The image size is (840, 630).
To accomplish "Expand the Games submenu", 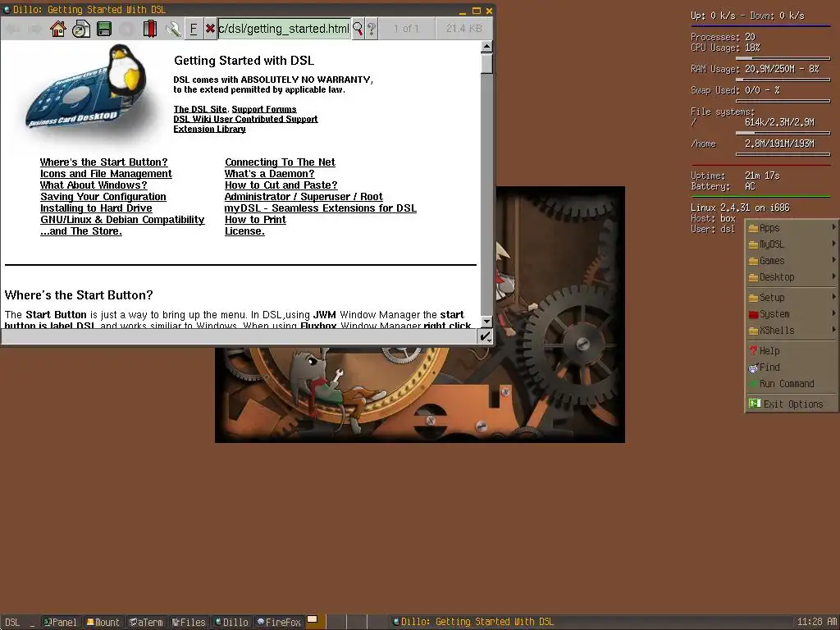I will [792, 261].
